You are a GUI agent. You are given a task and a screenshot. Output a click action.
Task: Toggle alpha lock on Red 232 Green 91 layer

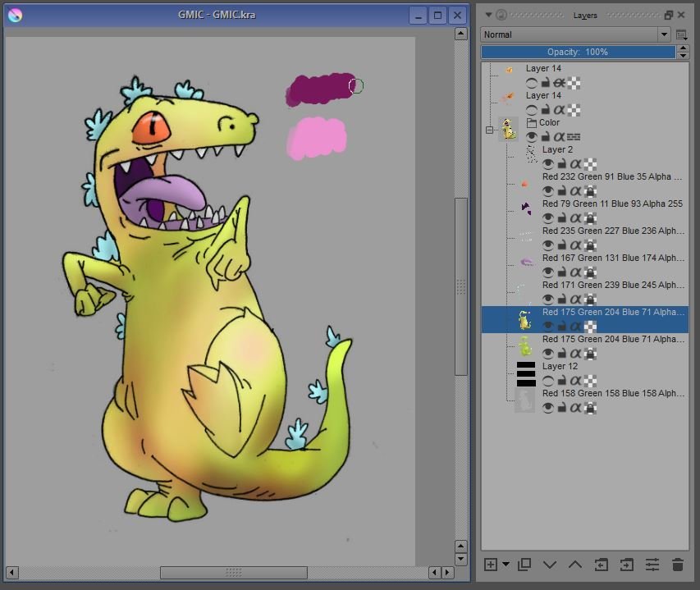point(591,191)
